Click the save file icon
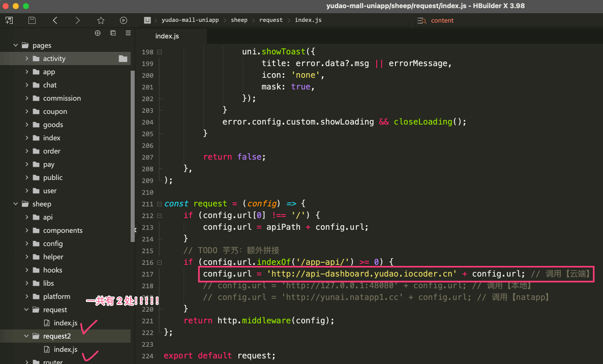Image resolution: width=603 pixels, height=364 pixels. click(x=32, y=20)
